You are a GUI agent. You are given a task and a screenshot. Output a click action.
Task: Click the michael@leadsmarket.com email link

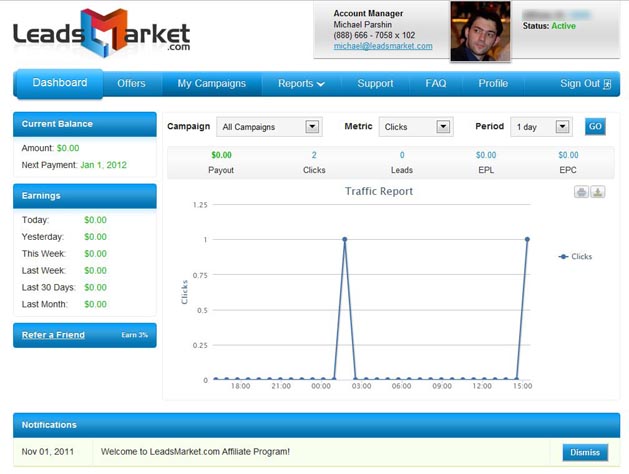383,46
